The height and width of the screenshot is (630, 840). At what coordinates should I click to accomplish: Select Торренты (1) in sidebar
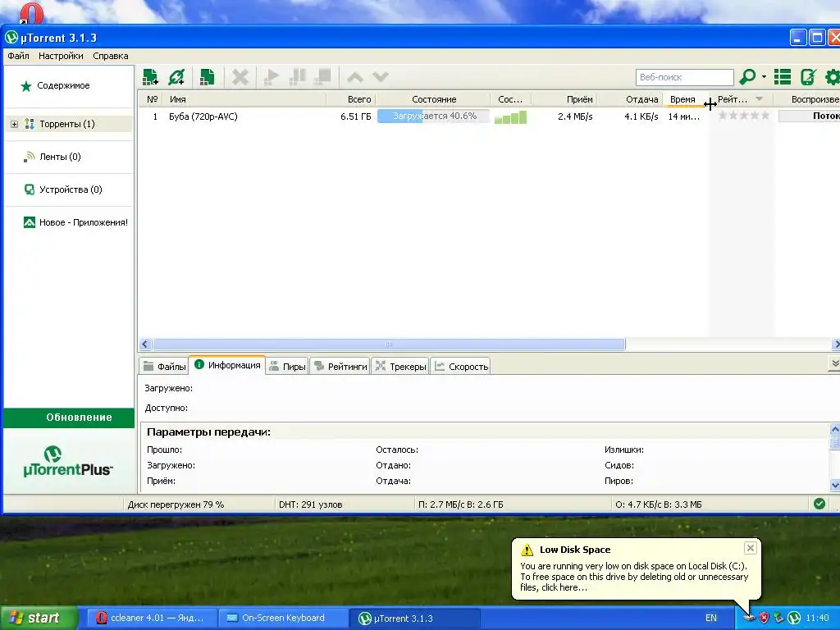tap(66, 124)
